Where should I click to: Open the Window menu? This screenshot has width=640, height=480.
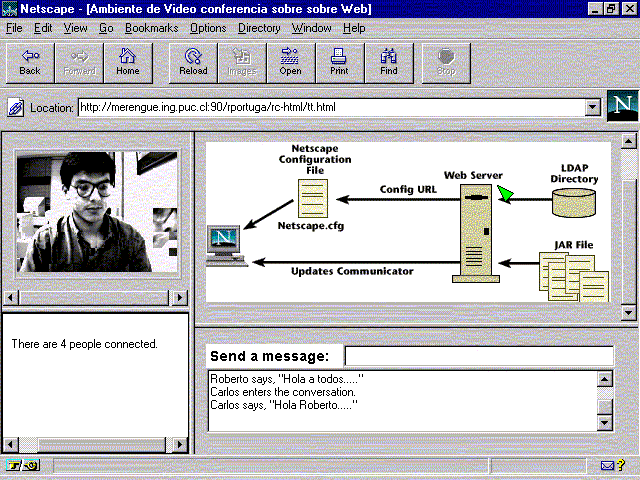311,28
